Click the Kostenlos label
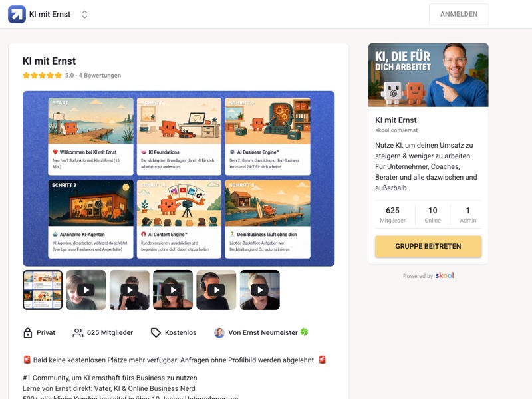 pyautogui.click(x=180, y=333)
